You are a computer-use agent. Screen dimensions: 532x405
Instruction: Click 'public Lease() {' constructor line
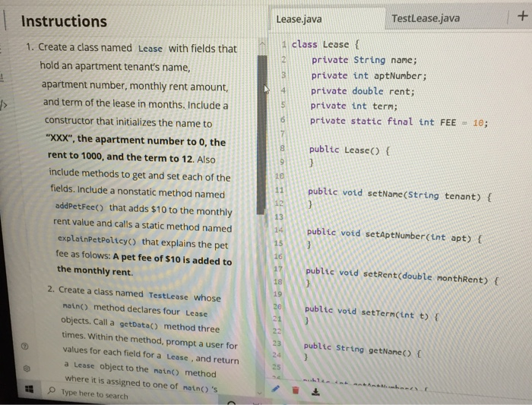click(x=350, y=150)
